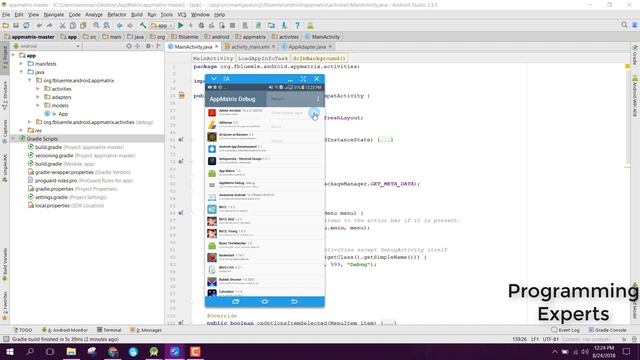Click the Help question mark icon

pos(297,25)
